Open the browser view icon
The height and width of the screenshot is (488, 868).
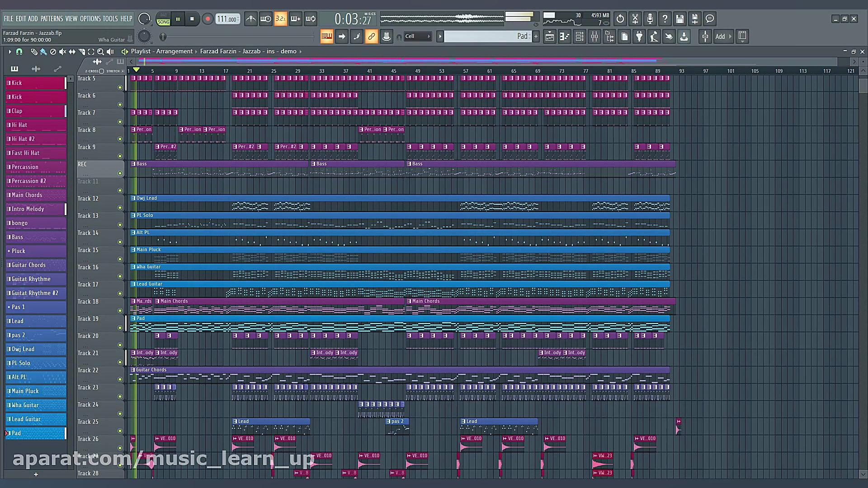pyautogui.click(x=609, y=37)
